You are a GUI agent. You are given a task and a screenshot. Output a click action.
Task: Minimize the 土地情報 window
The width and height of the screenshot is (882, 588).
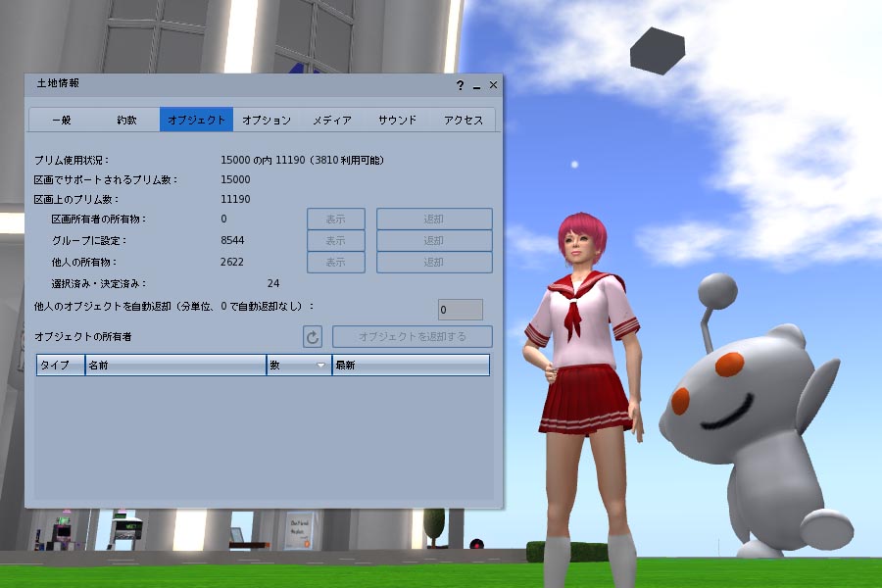[x=476, y=86]
